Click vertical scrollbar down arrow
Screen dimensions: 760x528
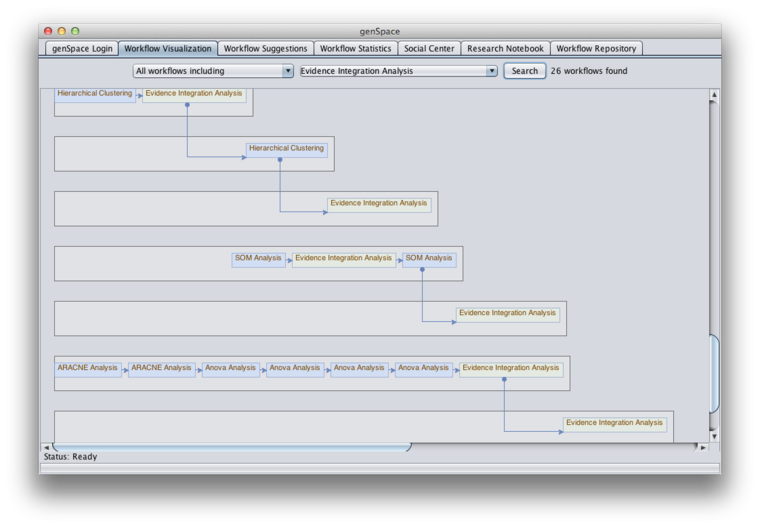pyautogui.click(x=714, y=437)
